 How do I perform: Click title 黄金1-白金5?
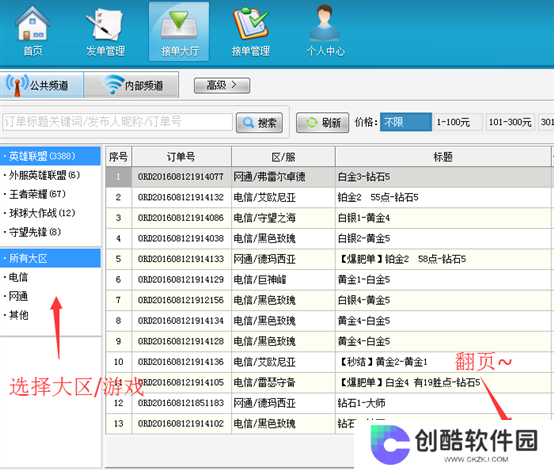(364, 280)
